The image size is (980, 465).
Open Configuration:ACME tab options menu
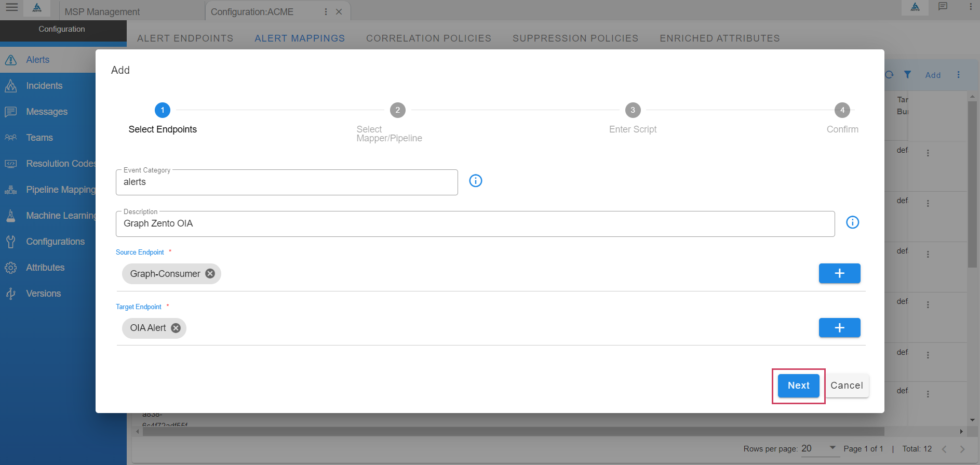point(326,11)
